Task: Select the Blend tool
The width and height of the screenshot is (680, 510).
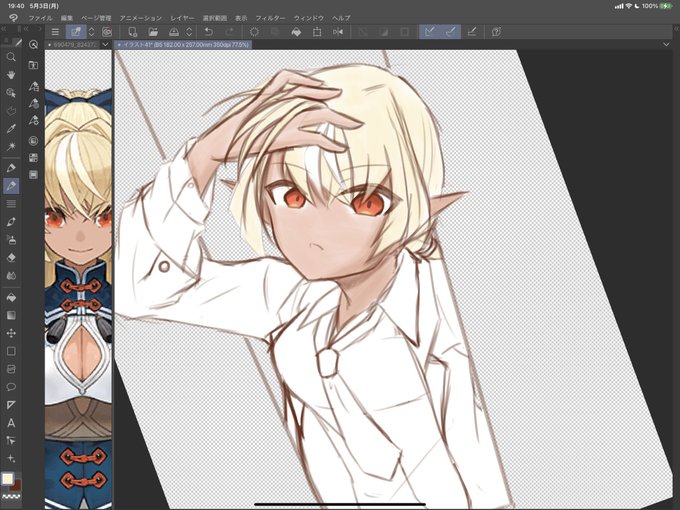Action: click(11, 275)
